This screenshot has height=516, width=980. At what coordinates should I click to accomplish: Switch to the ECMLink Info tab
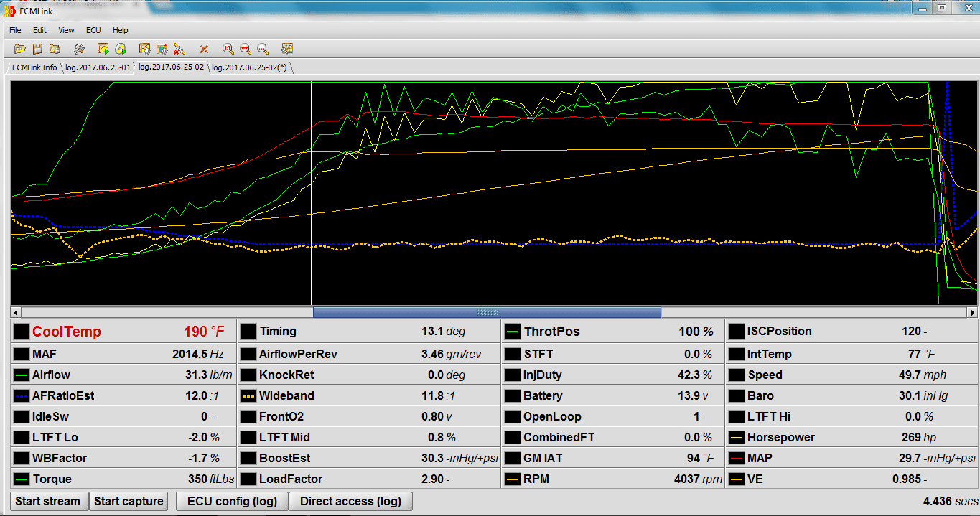[34, 67]
